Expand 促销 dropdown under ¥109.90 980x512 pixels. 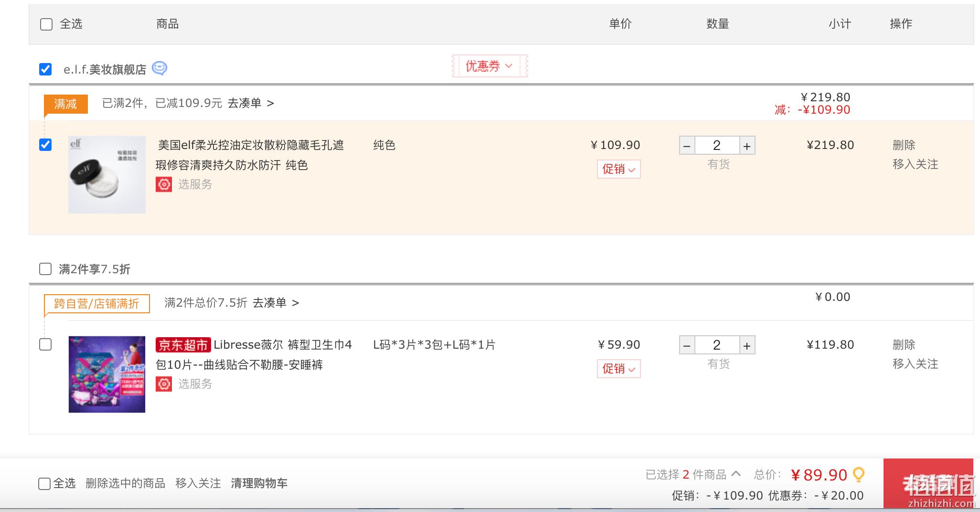[x=618, y=169]
